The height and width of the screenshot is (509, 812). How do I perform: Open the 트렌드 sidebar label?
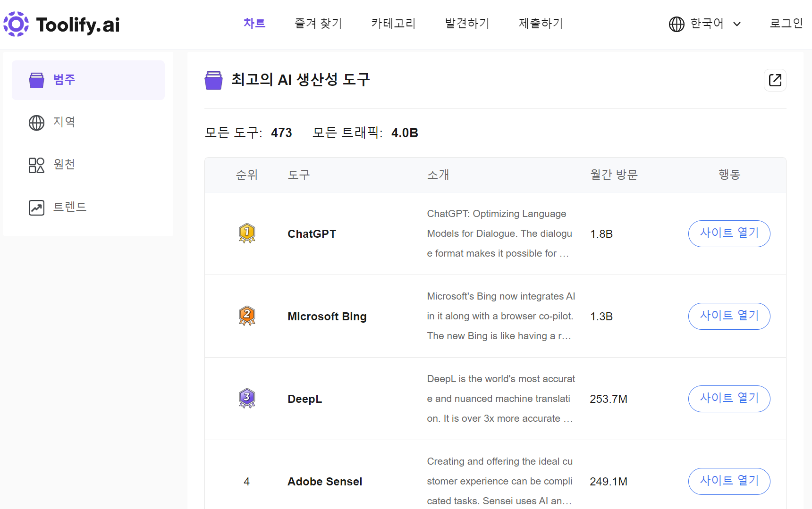coord(70,207)
